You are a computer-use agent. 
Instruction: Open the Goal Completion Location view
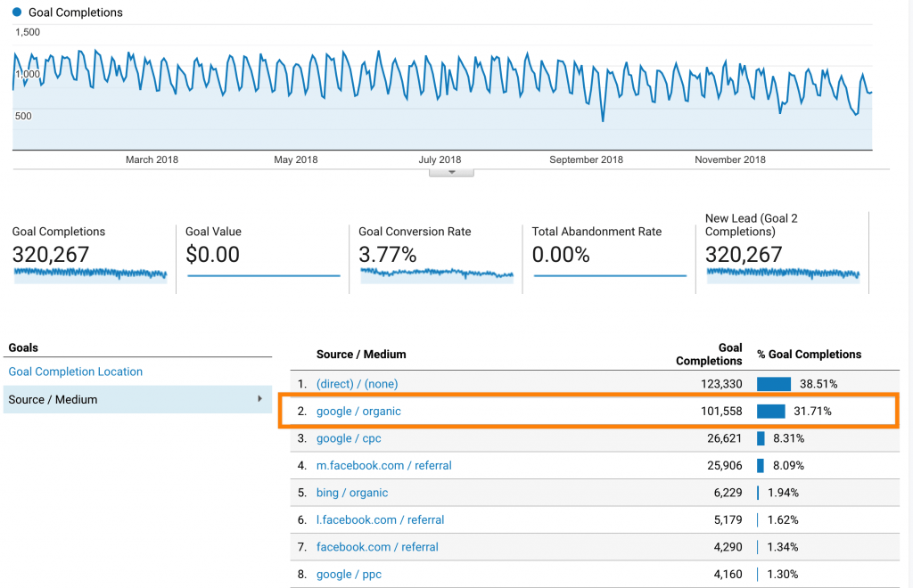[75, 372]
